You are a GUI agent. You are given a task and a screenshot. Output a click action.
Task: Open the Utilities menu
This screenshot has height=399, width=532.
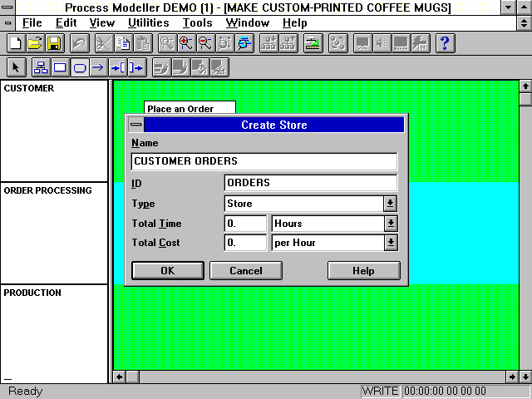[149, 23]
